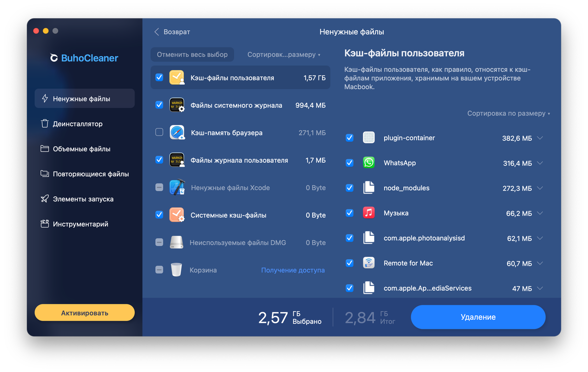Click the 2,57 ГБ Выбрано total

pyautogui.click(x=290, y=318)
